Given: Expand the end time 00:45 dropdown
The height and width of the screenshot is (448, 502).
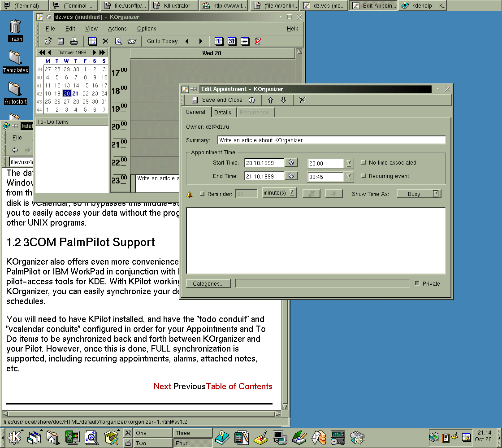Looking at the screenshot, I should click(x=349, y=177).
